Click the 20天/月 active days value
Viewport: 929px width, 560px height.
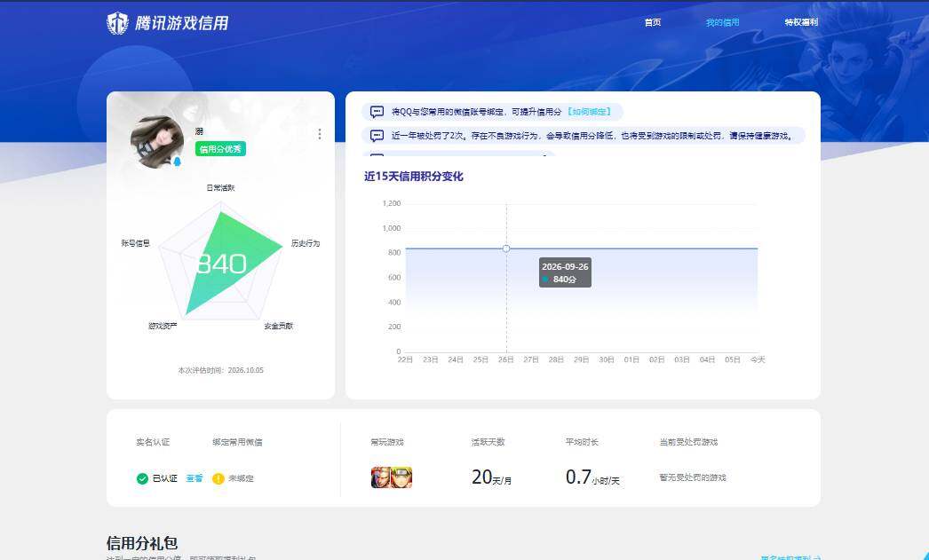pos(492,477)
